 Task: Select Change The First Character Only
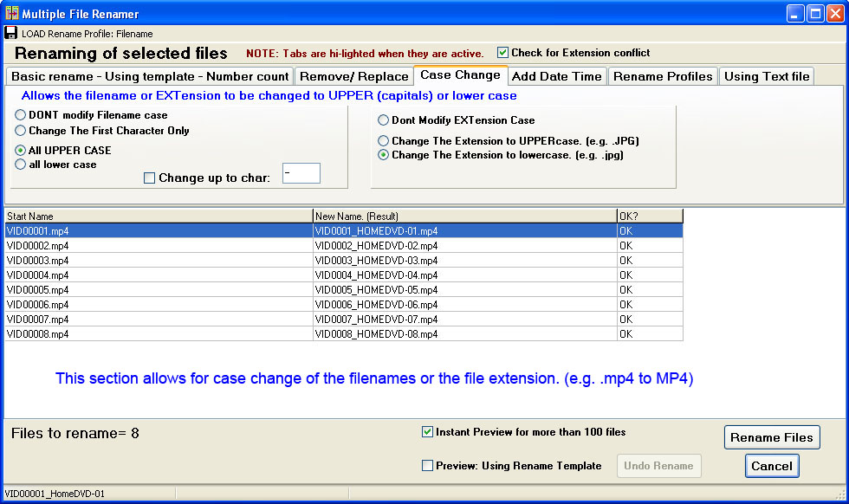pos(21,131)
